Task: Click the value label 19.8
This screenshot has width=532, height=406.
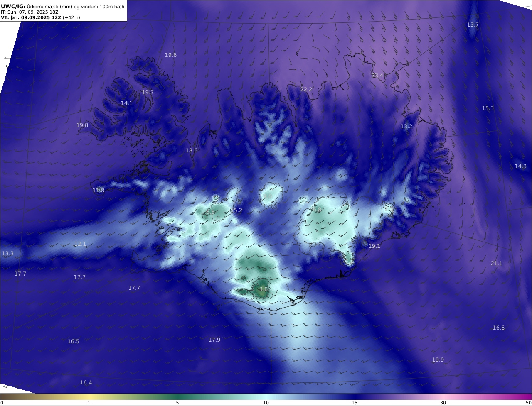Action: tap(82, 125)
